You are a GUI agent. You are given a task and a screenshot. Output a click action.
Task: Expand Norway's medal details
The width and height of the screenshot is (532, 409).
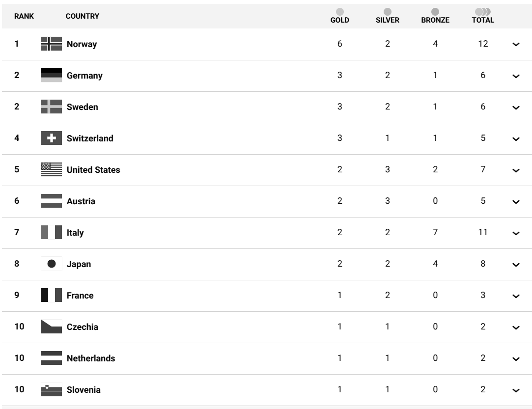click(x=515, y=45)
